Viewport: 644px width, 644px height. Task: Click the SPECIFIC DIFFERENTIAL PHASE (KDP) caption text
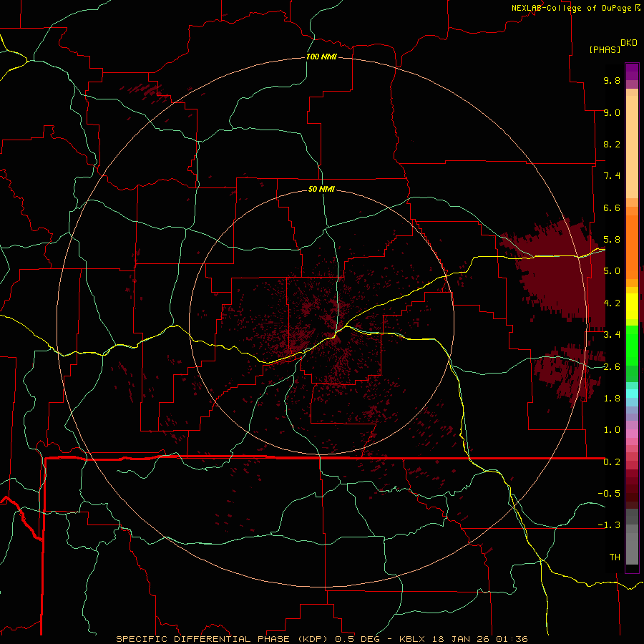223,639
